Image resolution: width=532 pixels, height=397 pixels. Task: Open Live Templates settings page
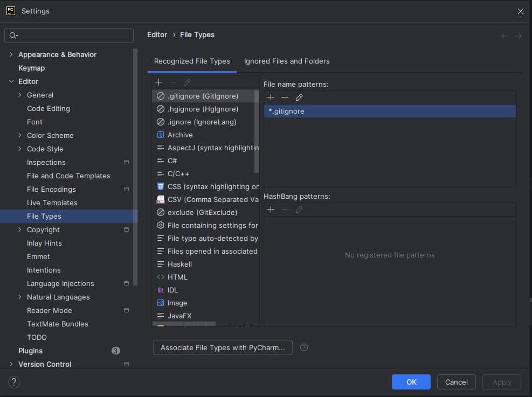[52, 203]
